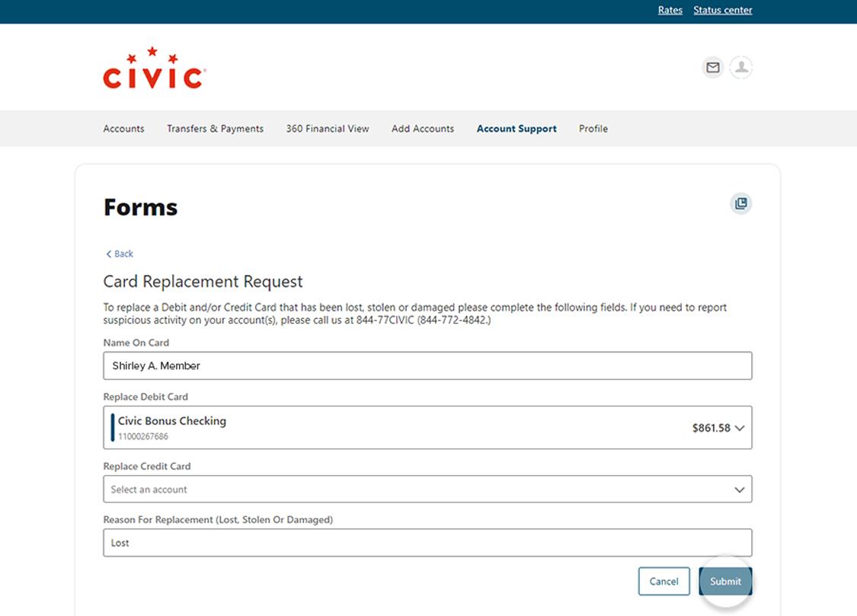This screenshot has height=616, width=857.
Task: Open the Status center link
Action: [x=723, y=11]
